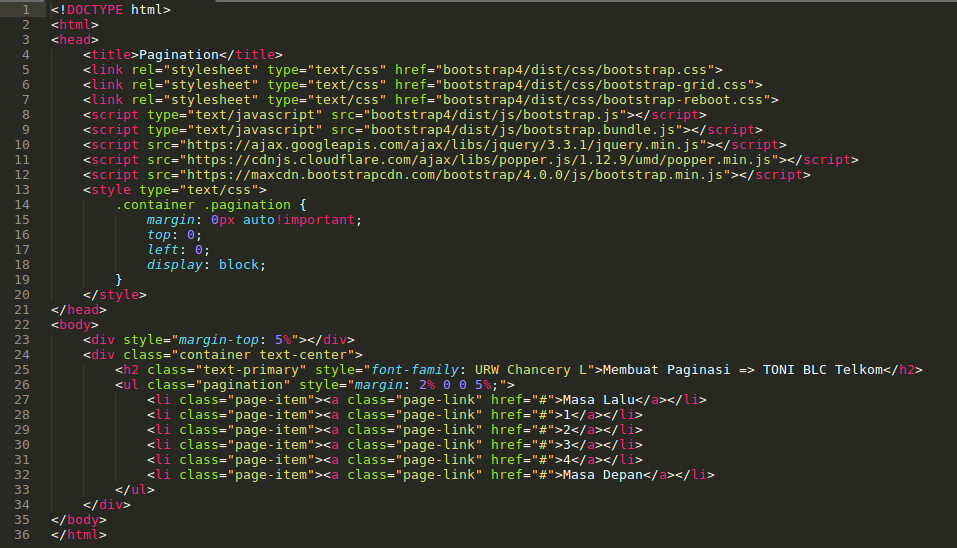This screenshot has height=548, width=957.
Task: Place cursor on the Pagination title text
Action: point(178,54)
